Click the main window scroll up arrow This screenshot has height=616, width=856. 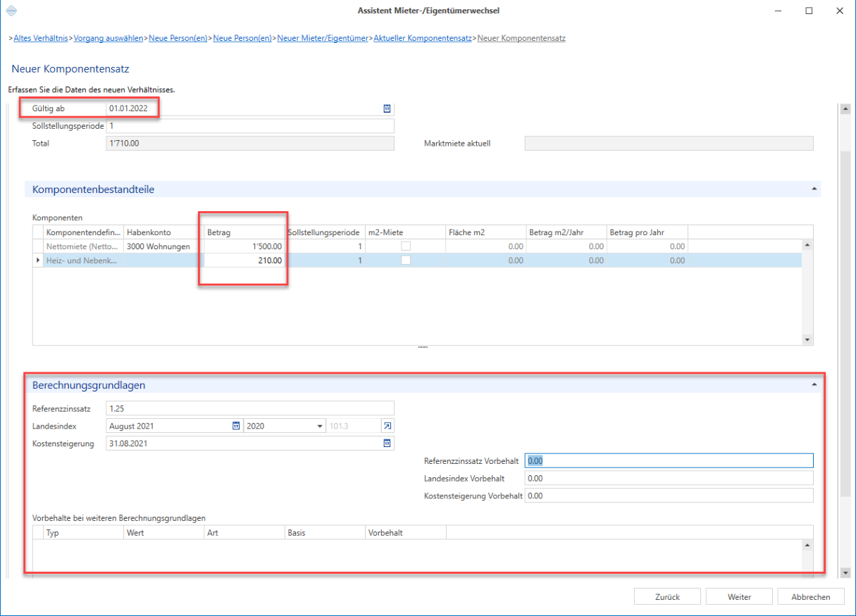point(845,109)
